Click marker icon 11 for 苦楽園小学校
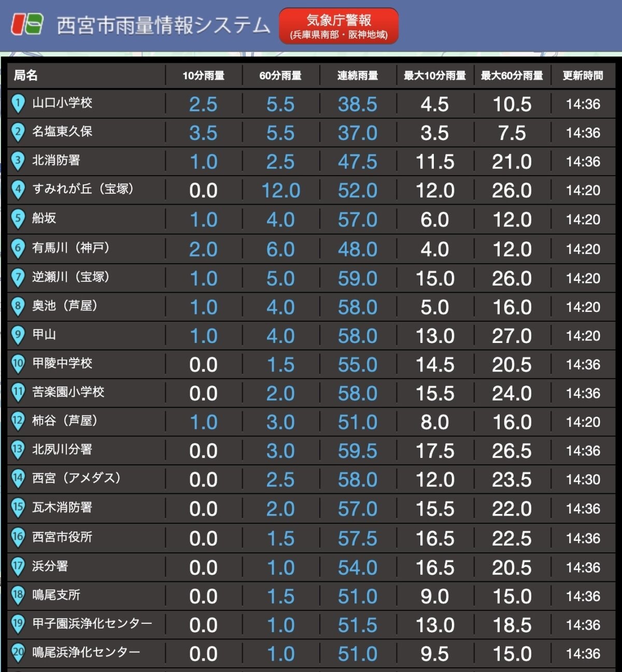 (18, 393)
